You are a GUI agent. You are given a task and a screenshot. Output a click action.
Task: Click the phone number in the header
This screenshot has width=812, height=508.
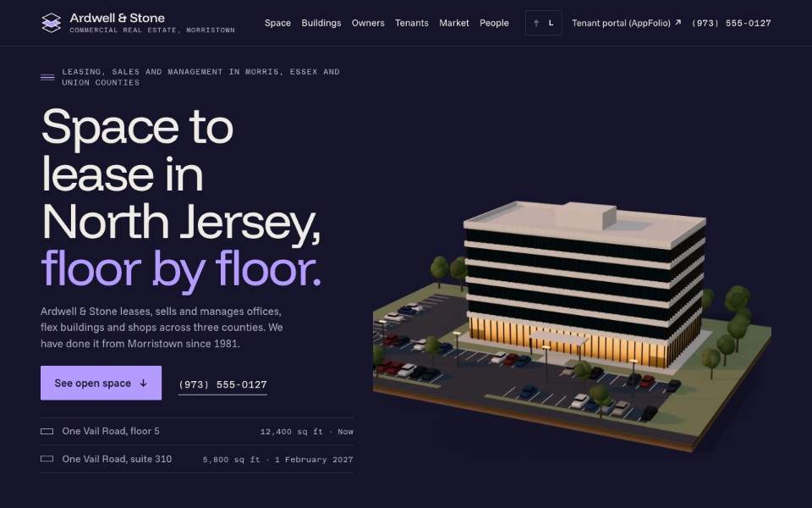pos(731,23)
